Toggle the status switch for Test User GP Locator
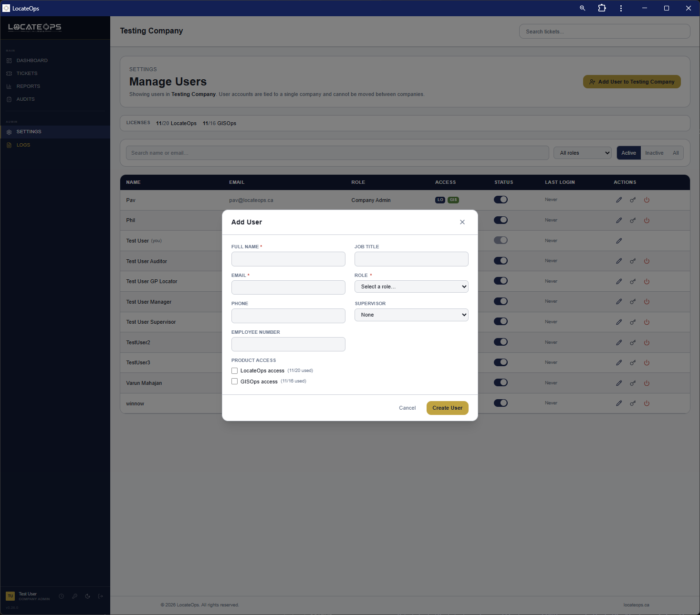This screenshot has height=615, width=700. click(x=501, y=281)
